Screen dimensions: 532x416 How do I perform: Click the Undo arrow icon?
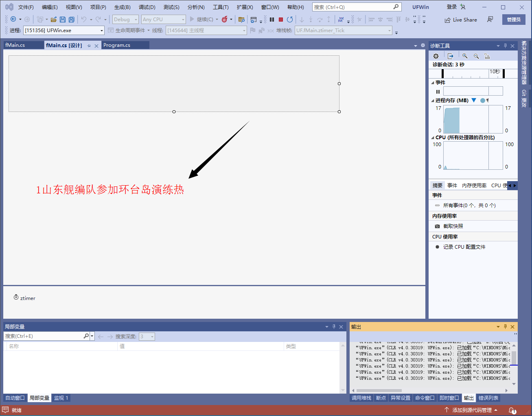point(84,19)
